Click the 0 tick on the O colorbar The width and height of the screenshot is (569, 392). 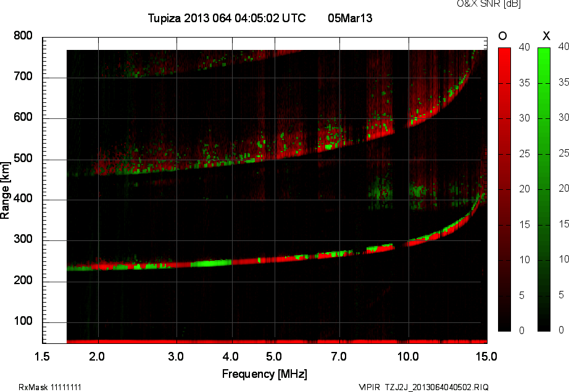(522, 330)
